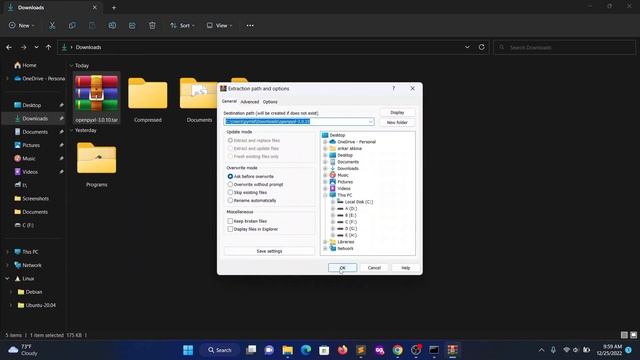640x360 pixels.
Task: Switch to the Options tab
Action: click(x=270, y=102)
